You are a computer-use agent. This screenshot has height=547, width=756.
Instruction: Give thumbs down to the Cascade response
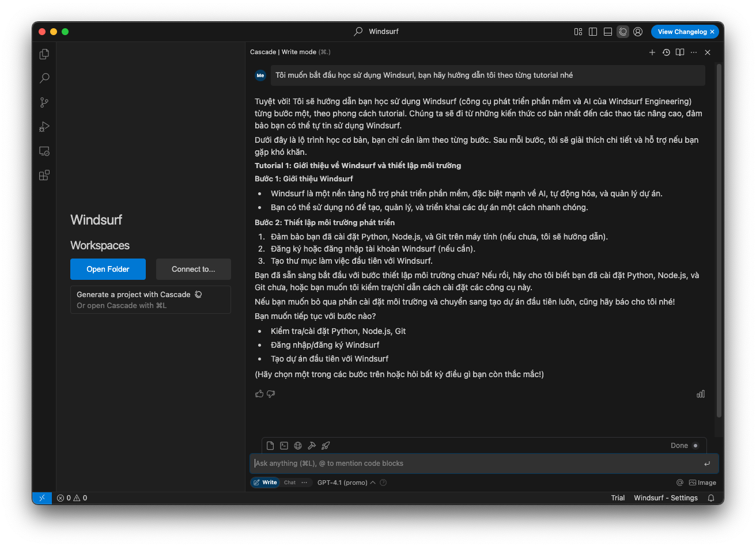pyautogui.click(x=271, y=394)
